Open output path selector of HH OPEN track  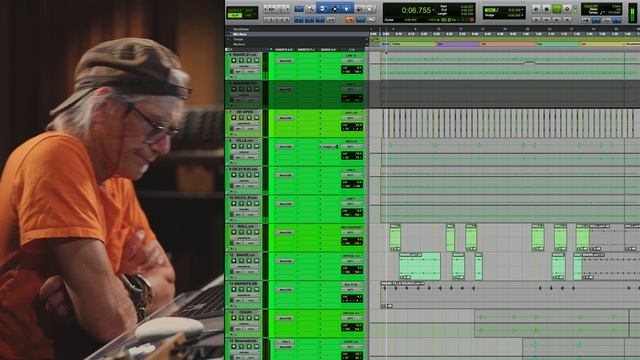(352, 118)
